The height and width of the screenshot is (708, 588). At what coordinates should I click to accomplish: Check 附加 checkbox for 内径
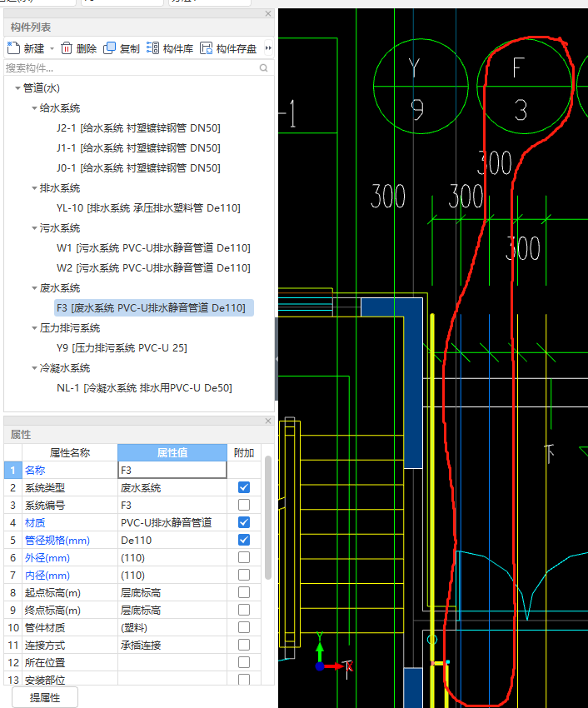click(244, 575)
